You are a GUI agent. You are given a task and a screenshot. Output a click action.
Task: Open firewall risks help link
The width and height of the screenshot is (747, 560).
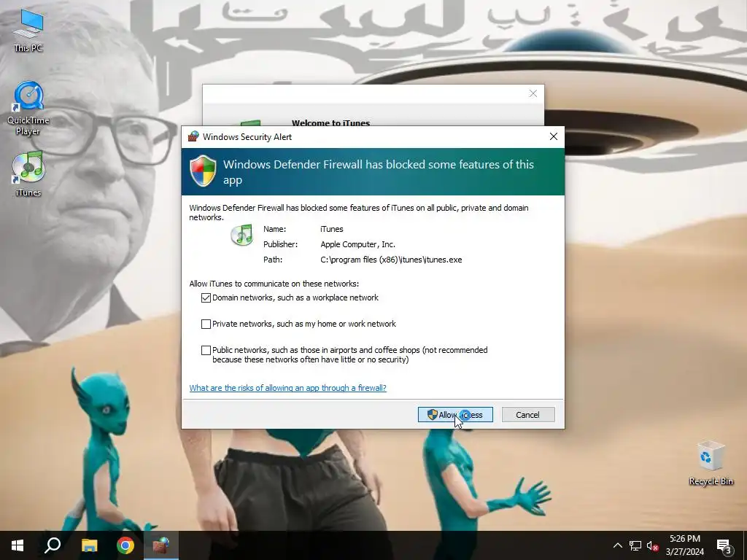click(287, 388)
